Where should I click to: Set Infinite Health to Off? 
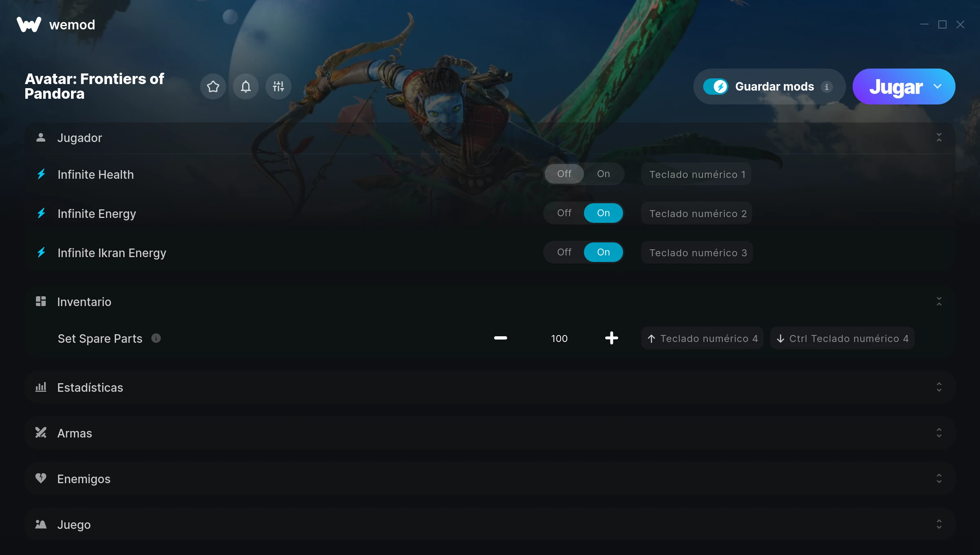click(564, 174)
